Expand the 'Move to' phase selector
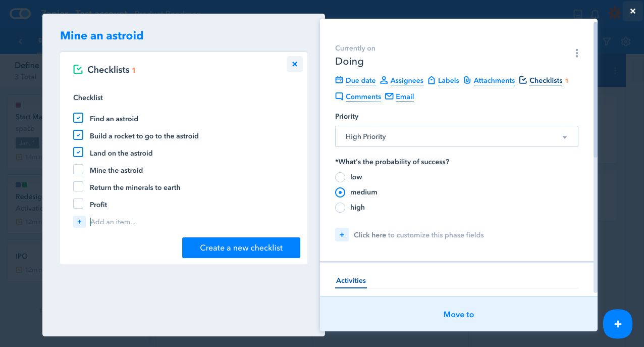Screen dimensions: 644x347 click(458, 314)
